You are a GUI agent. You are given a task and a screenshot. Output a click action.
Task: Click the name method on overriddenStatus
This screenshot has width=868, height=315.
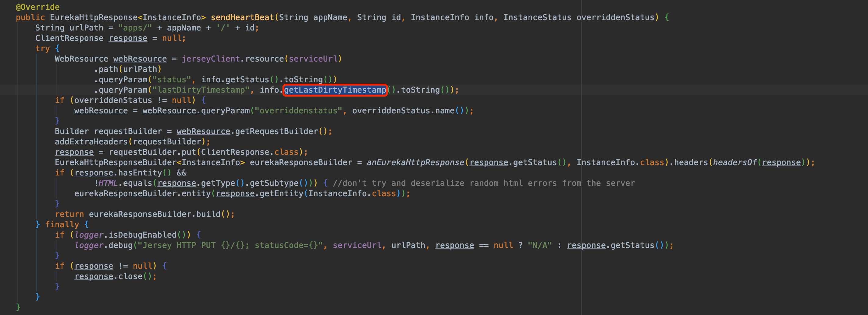tap(445, 111)
